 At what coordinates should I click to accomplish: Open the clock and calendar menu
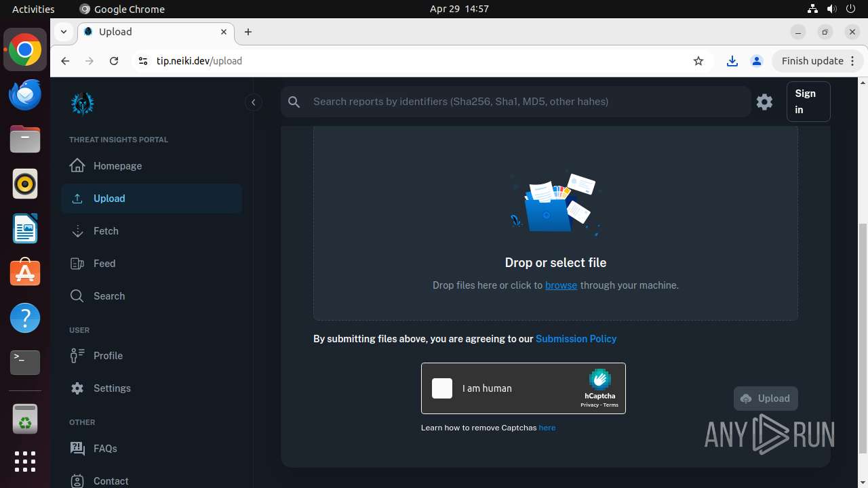(459, 9)
